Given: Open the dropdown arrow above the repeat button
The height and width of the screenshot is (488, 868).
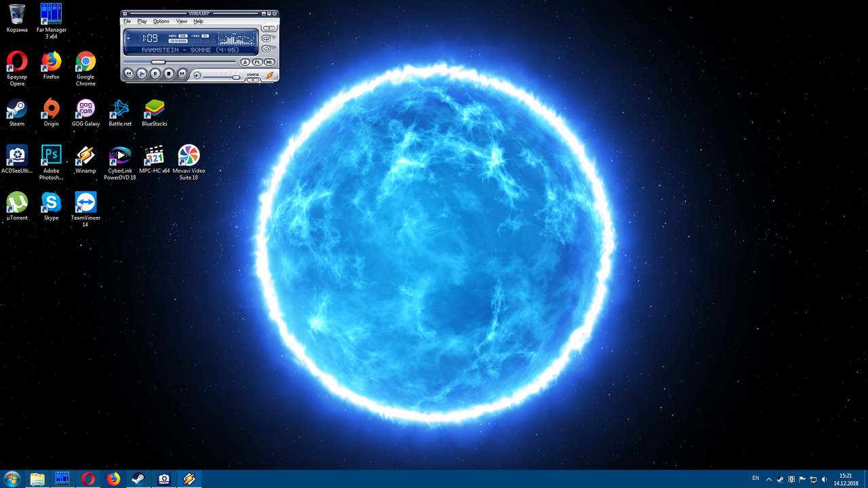Looking at the screenshot, I should point(269,28).
